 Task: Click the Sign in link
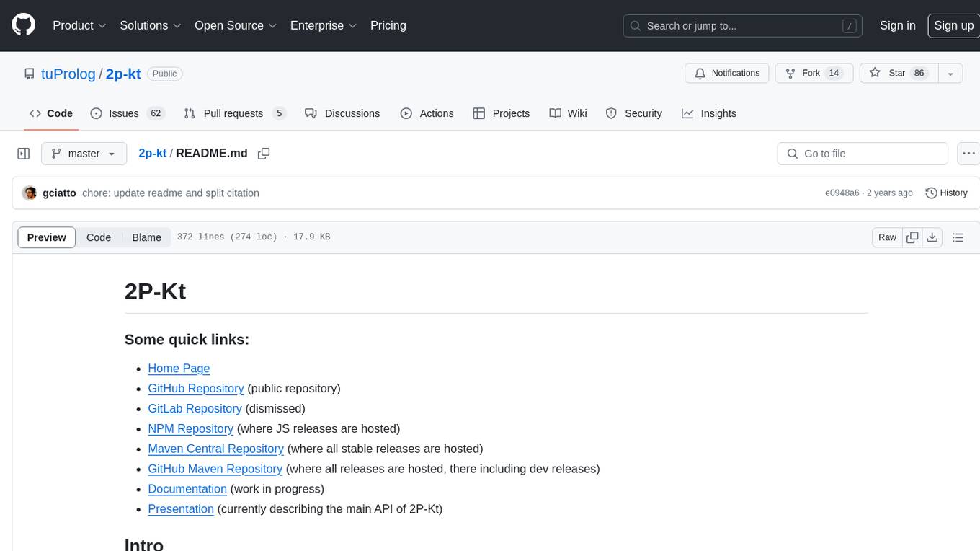[897, 25]
